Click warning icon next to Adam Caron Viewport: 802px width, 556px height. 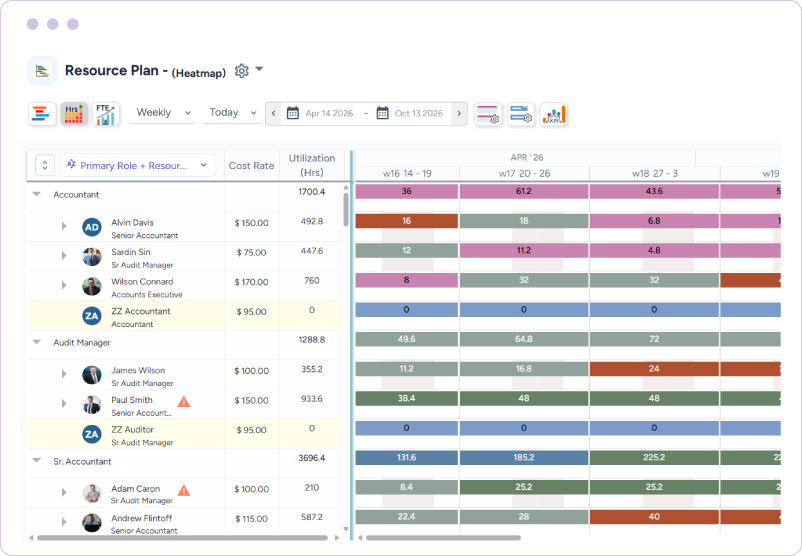coord(184,491)
